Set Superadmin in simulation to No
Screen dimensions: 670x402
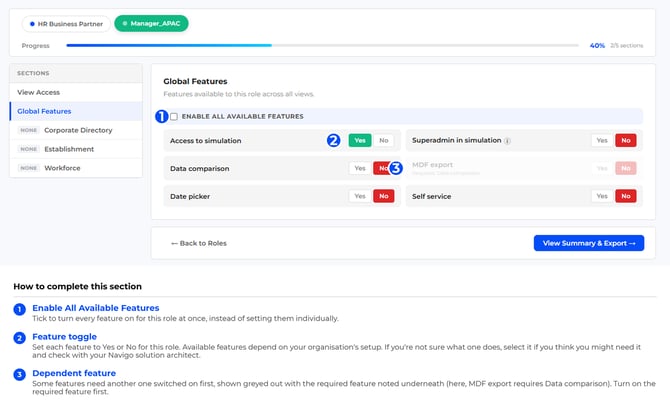tap(626, 141)
